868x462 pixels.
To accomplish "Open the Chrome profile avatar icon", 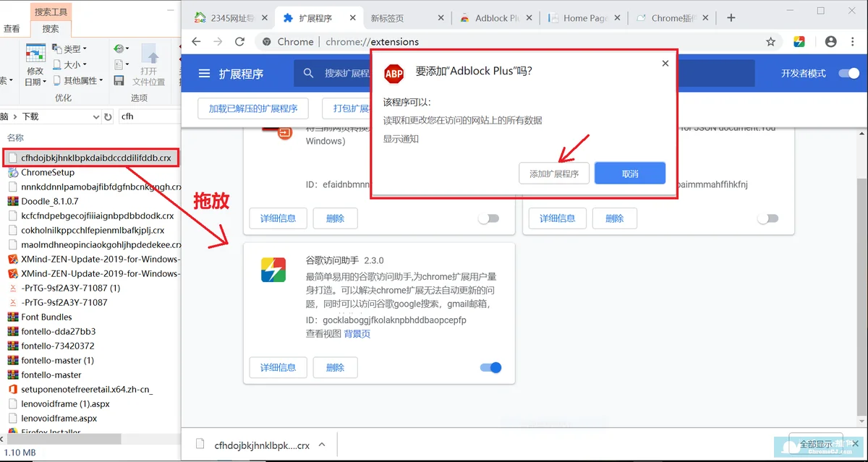I will (831, 42).
